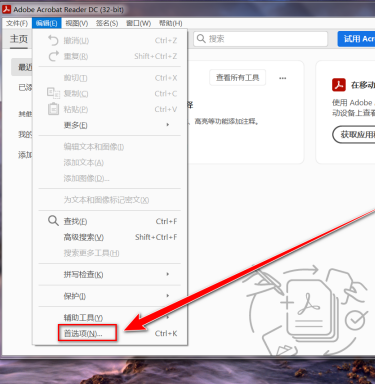Viewport: 375px width, 384px height.
Task: Click the 获取应用程序 button
Action: pyautogui.click(x=354, y=135)
